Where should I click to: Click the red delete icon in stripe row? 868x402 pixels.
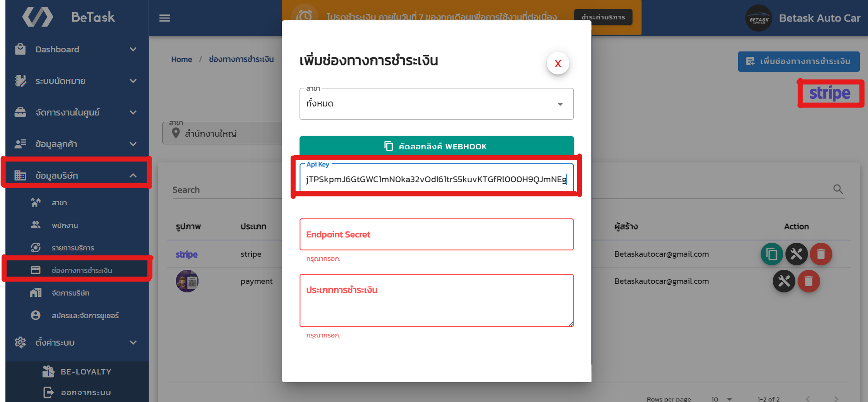821,254
